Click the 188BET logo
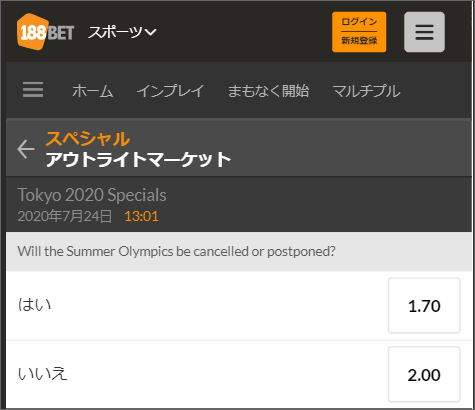The width and height of the screenshot is (475, 410). click(45, 32)
